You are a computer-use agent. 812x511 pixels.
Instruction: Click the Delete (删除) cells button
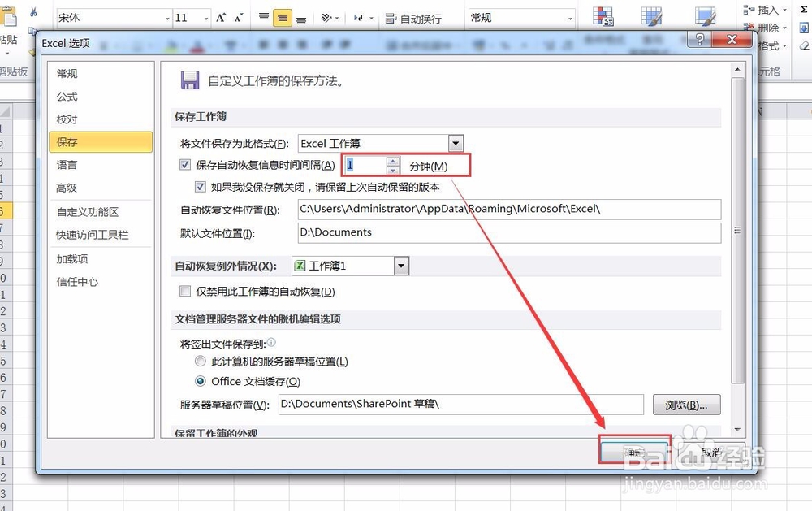pyautogui.click(x=764, y=28)
